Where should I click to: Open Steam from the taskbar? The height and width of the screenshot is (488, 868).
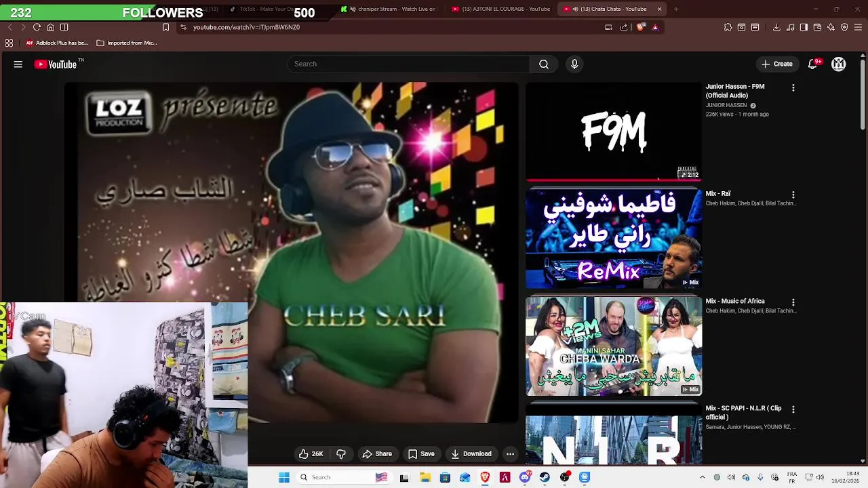pyautogui.click(x=545, y=477)
